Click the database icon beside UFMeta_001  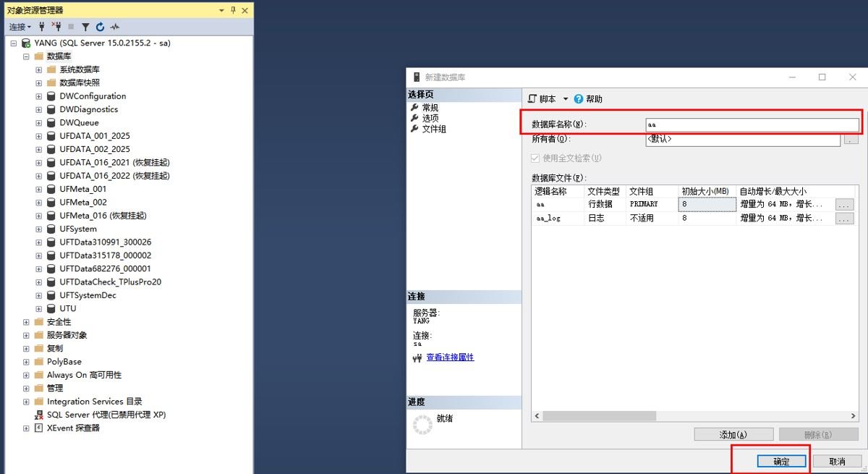(x=51, y=189)
